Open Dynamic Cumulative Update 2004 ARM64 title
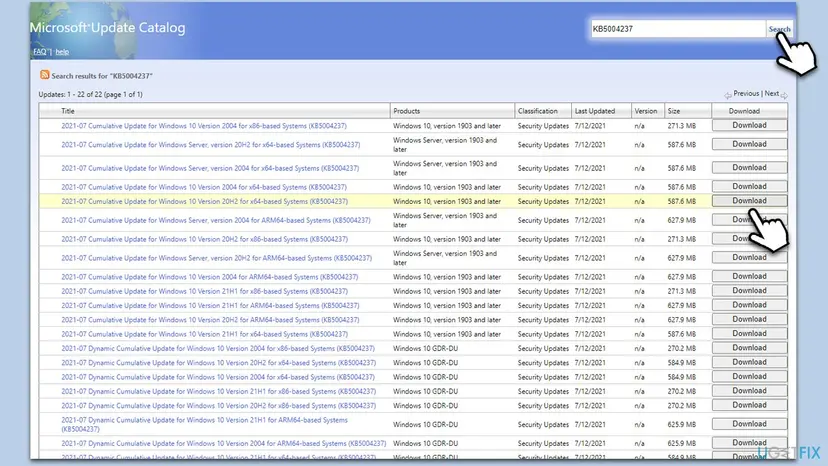The height and width of the screenshot is (466, 828). [x=223, y=443]
